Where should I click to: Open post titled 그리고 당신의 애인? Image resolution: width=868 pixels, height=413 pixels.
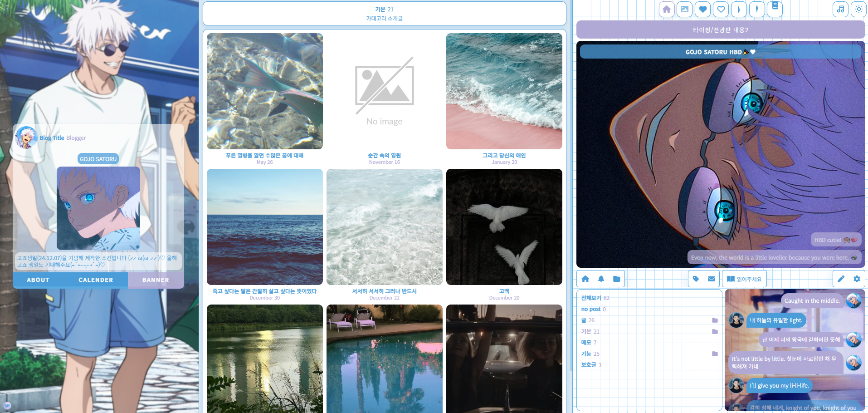point(504,155)
